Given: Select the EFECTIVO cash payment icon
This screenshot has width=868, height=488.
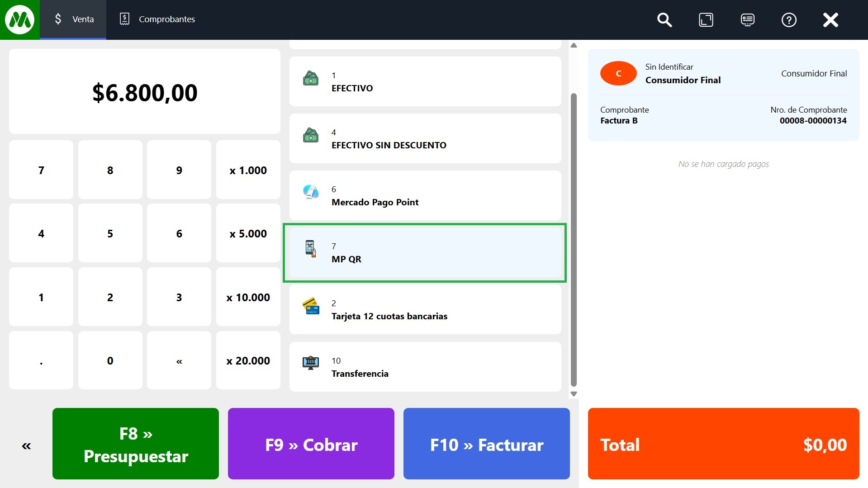Looking at the screenshot, I should 311,79.
